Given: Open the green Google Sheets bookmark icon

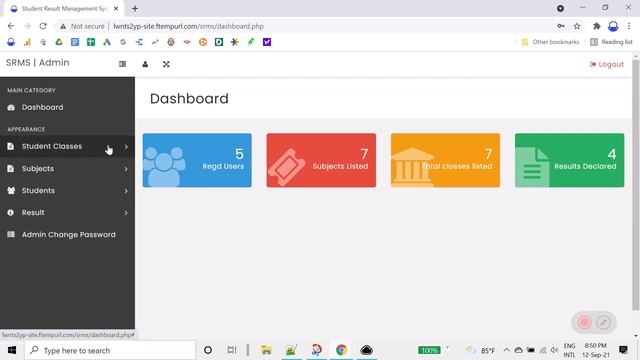Looking at the screenshot, I should [x=91, y=42].
